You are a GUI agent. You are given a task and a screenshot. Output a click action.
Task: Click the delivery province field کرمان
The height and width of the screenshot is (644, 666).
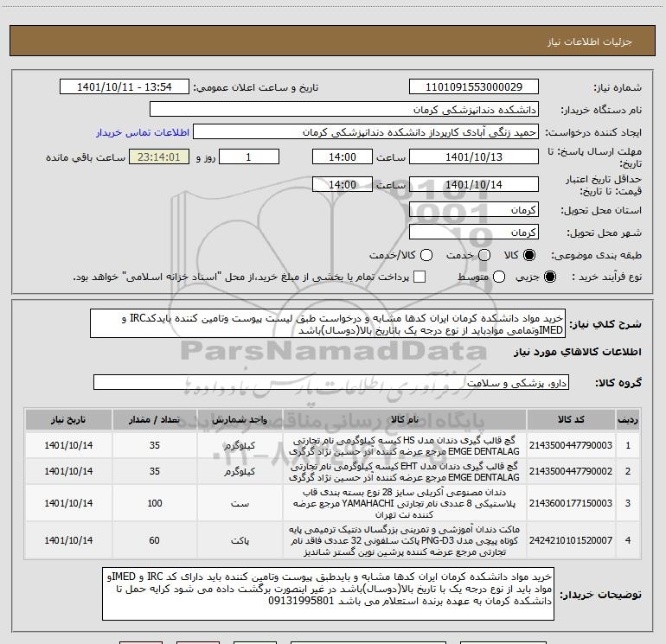474,210
